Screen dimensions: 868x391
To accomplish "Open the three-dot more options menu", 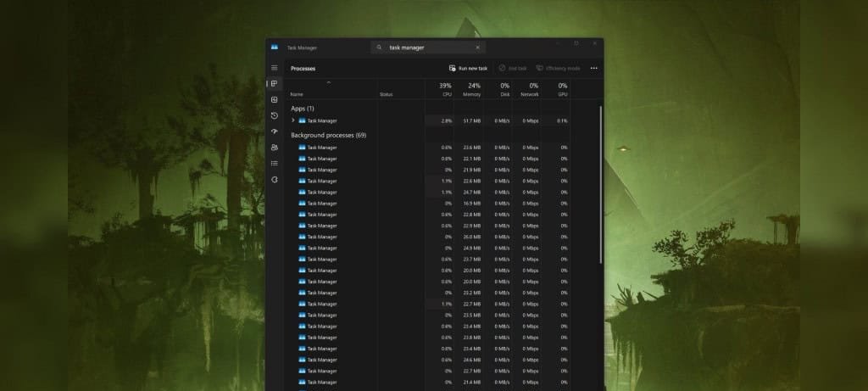I will (594, 69).
